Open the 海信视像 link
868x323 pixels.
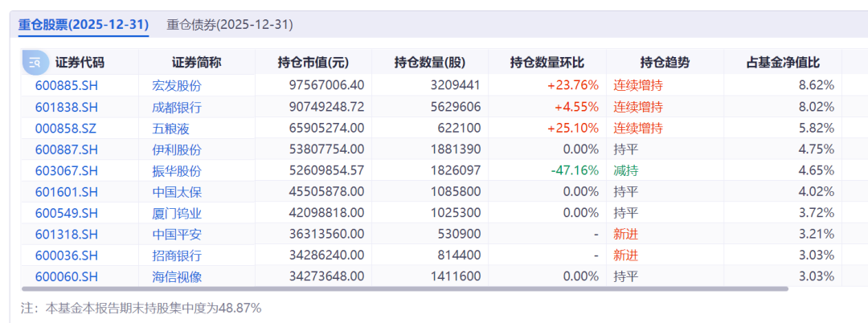176,276
